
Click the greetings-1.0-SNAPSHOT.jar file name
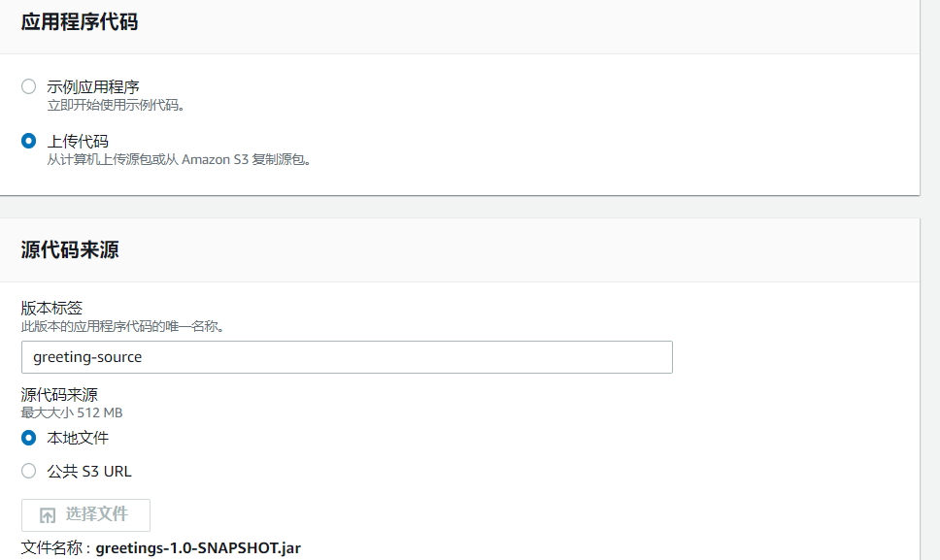point(198,548)
